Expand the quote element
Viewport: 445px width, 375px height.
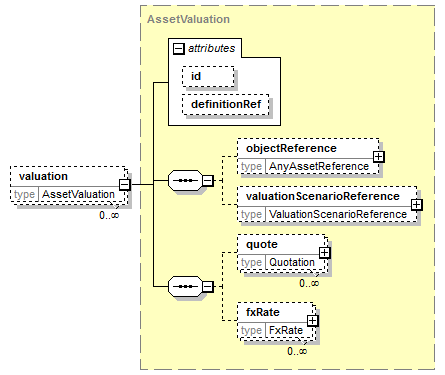click(325, 253)
